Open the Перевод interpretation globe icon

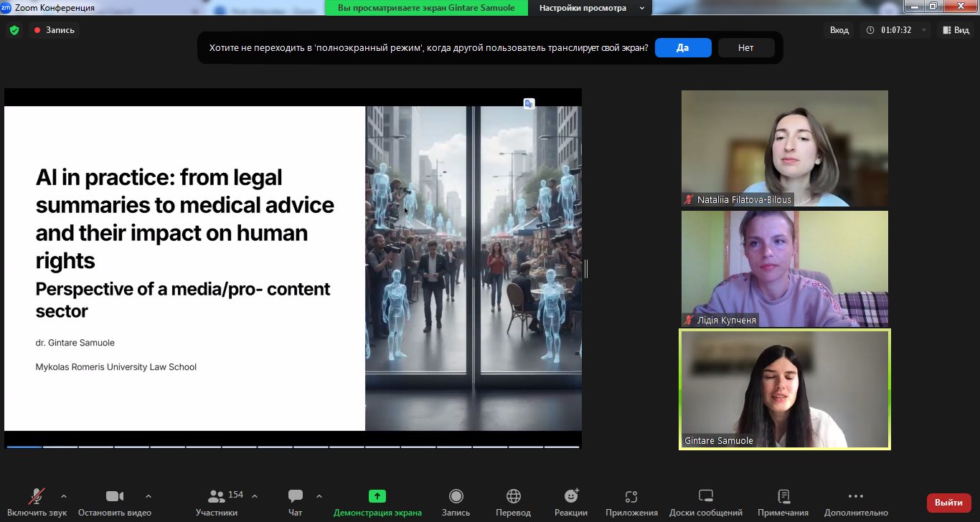click(513, 496)
